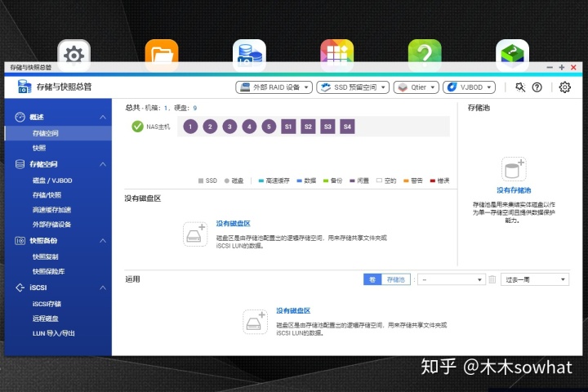Open Control Panel gear desktop icon
The width and height of the screenshot is (588, 392).
pyautogui.click(x=73, y=56)
